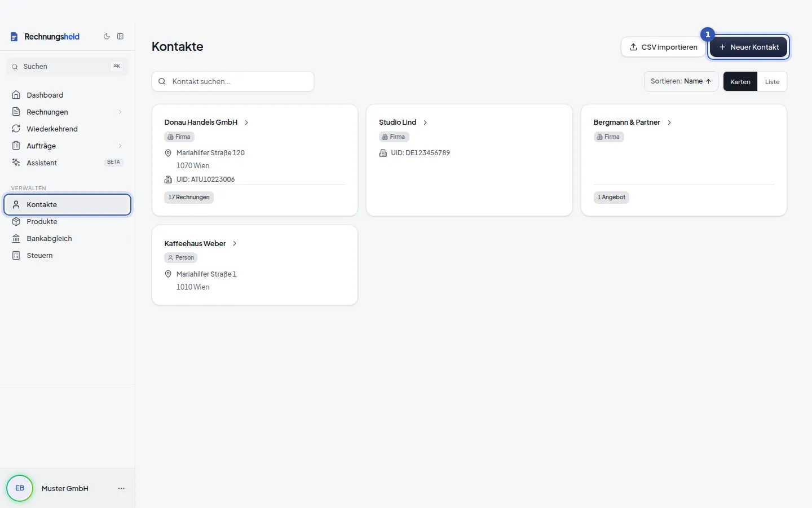Expand the Rechnungen submenu chevron

[120, 112]
